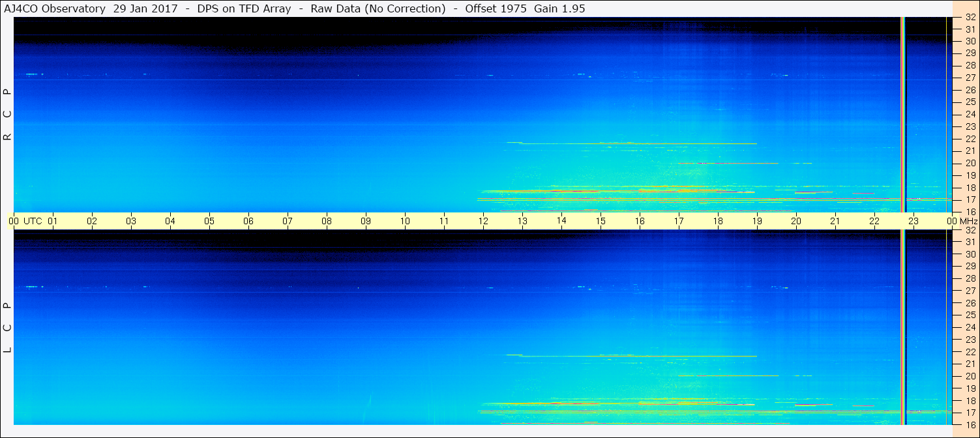
Task: Select the 11 hour tick label
Action: 444,221
